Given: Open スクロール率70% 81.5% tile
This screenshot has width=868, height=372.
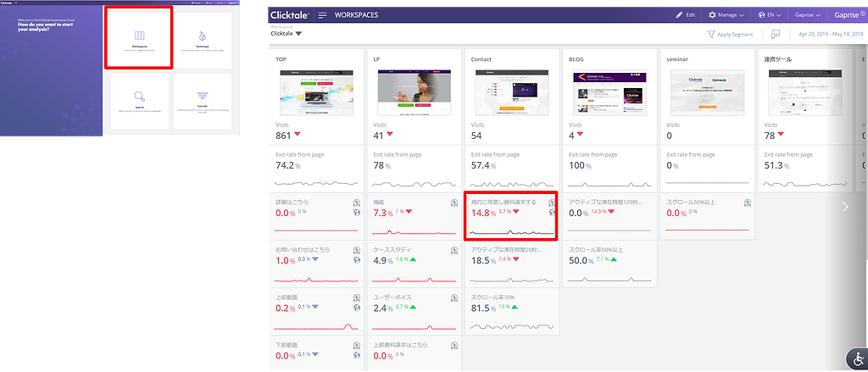Looking at the screenshot, I should [x=512, y=311].
